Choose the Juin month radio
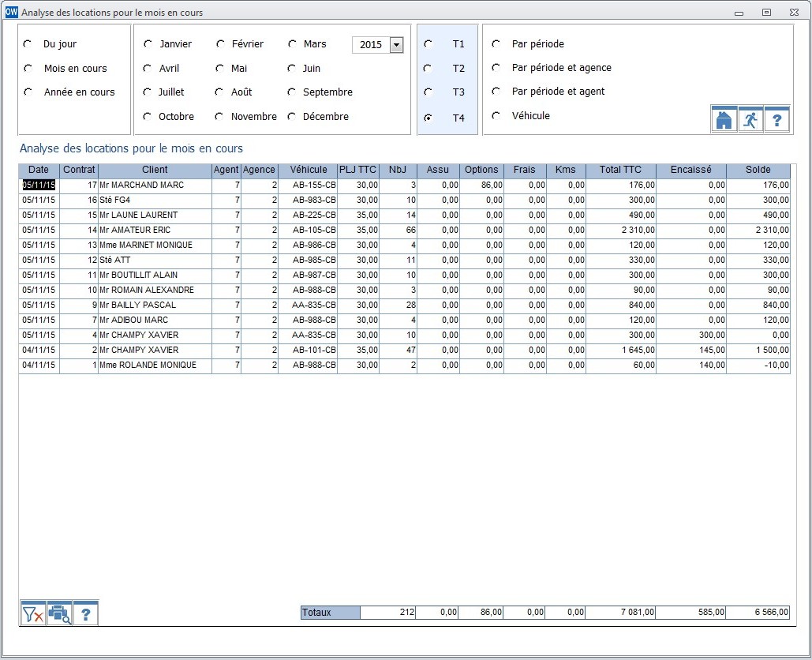 (292, 69)
